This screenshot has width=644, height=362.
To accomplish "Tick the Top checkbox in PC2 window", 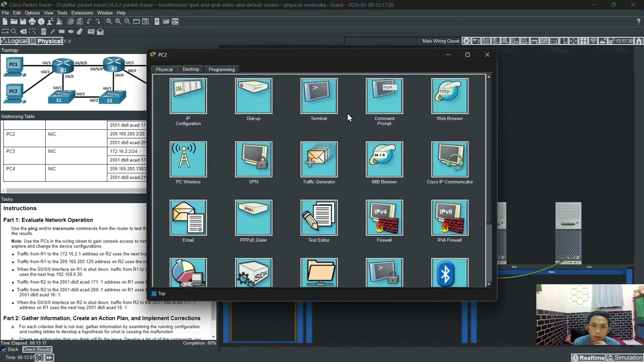I will (x=154, y=294).
